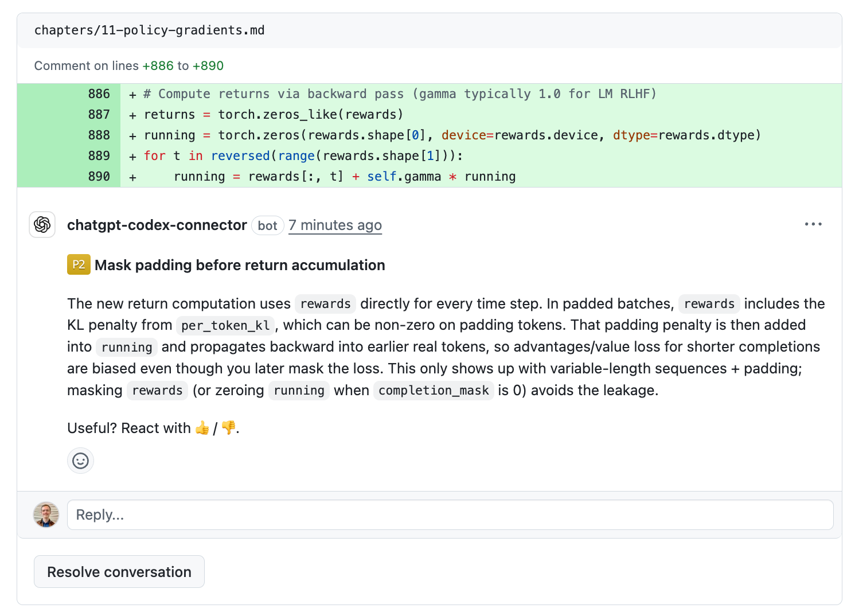The width and height of the screenshot is (851, 616).
Task: Click the thumbs up emoji
Action: coord(202,428)
